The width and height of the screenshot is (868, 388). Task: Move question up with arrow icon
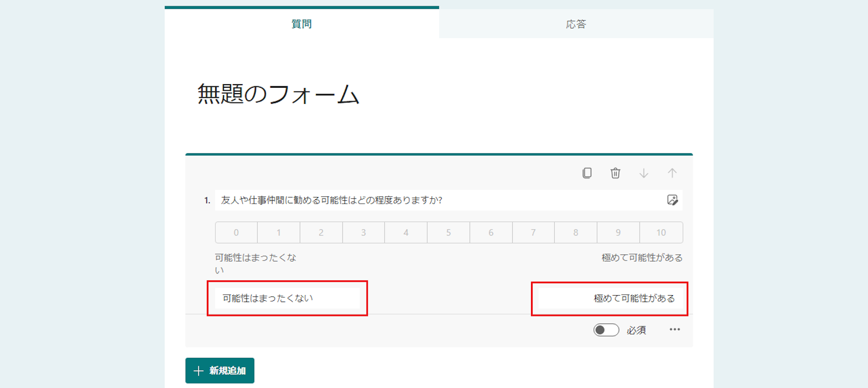(672, 173)
